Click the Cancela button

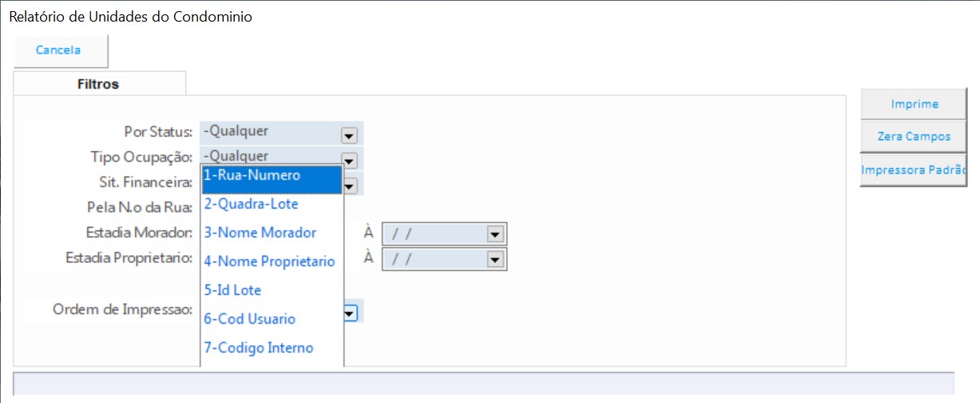(59, 50)
